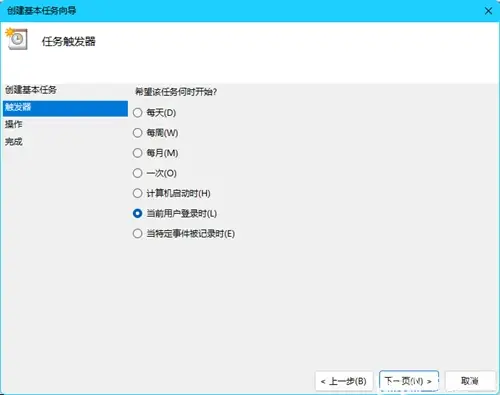Go back with the 上一步(B) button
Screen dimensions: 500x395
[x=344, y=381]
